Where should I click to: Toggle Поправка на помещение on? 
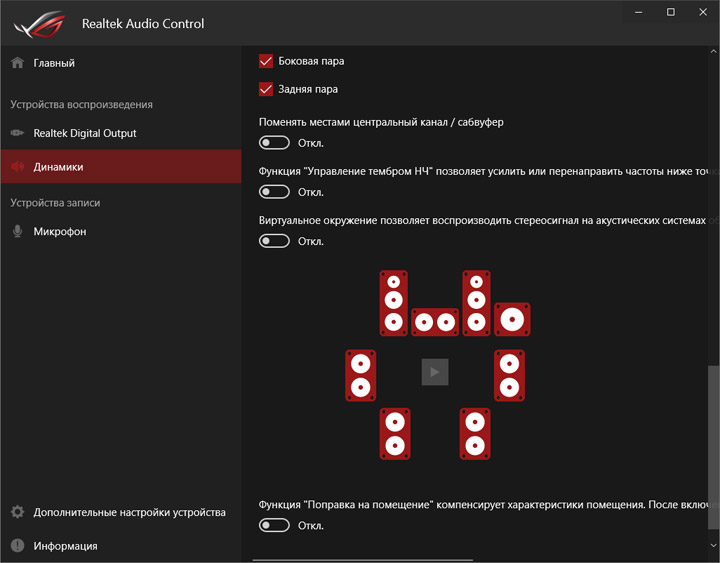274,525
